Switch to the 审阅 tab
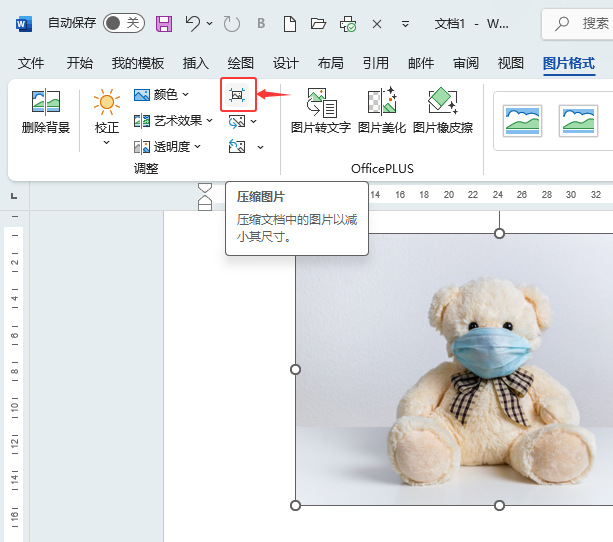This screenshot has width=613, height=542. pyautogui.click(x=466, y=63)
